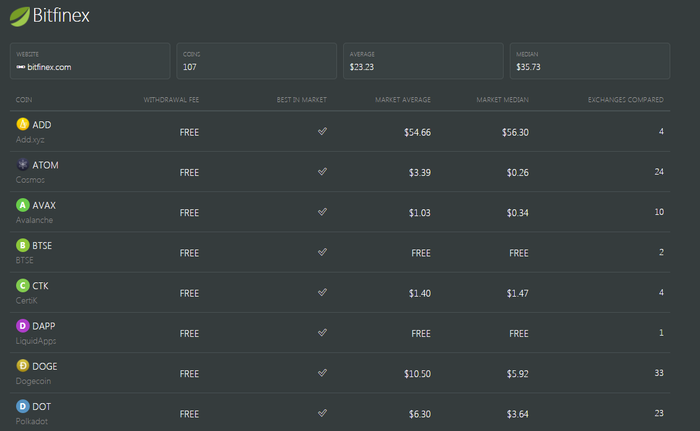Open the bitfinex.com website link

[44, 67]
